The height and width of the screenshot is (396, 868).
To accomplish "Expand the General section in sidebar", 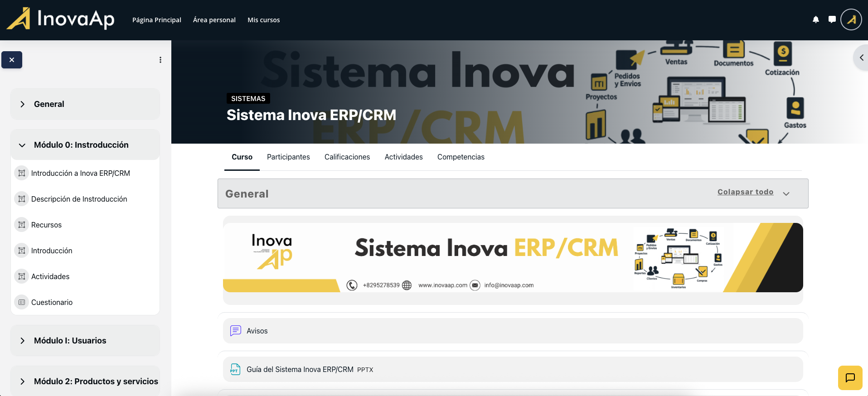I will pos(22,104).
